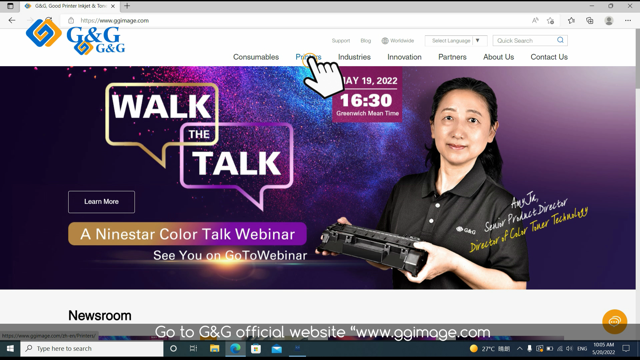Open the Worldwide region selector
Viewport: 640px width, 360px height.
(x=398, y=40)
